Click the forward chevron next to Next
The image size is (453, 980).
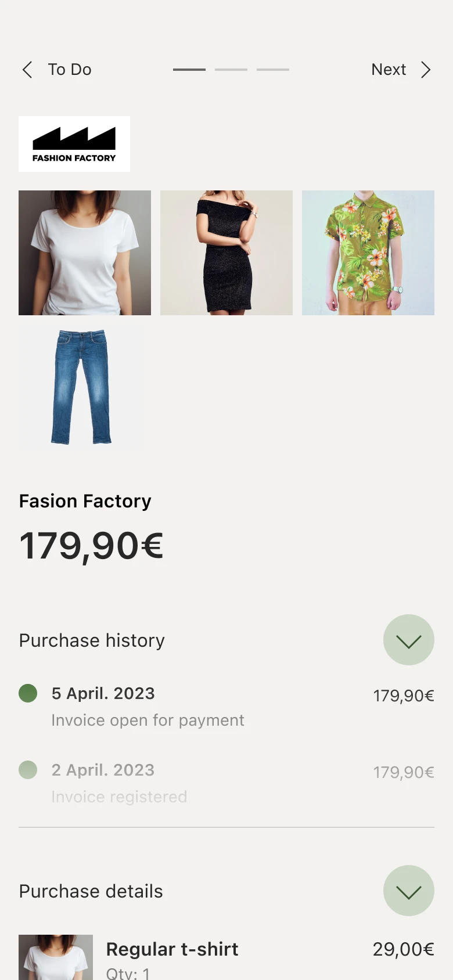tap(426, 70)
